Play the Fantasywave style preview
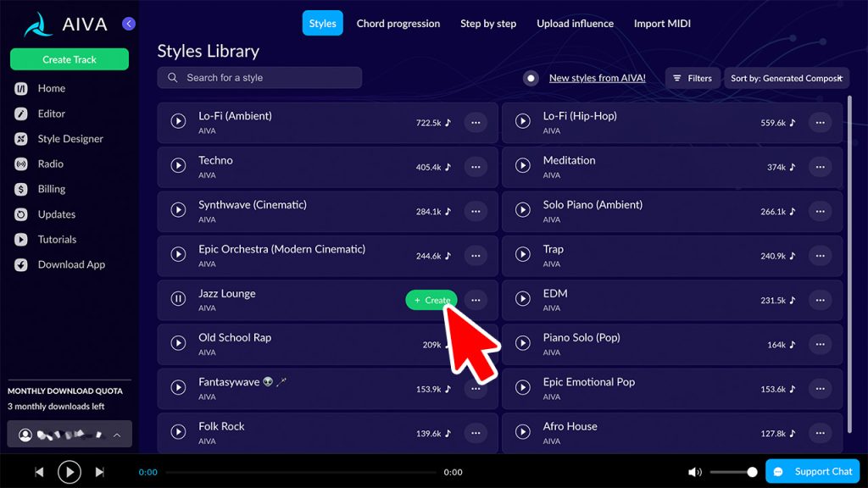This screenshot has width=868, height=488. (x=178, y=387)
